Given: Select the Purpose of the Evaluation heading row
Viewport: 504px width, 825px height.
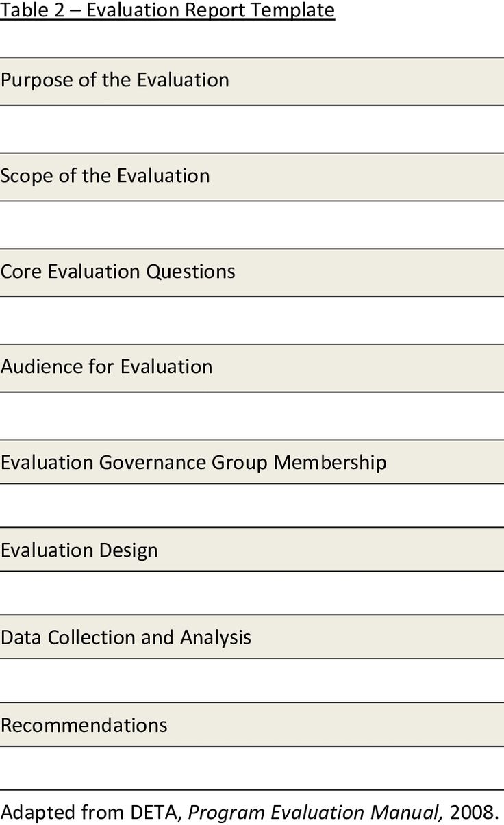Looking at the screenshot, I should 252,81.
